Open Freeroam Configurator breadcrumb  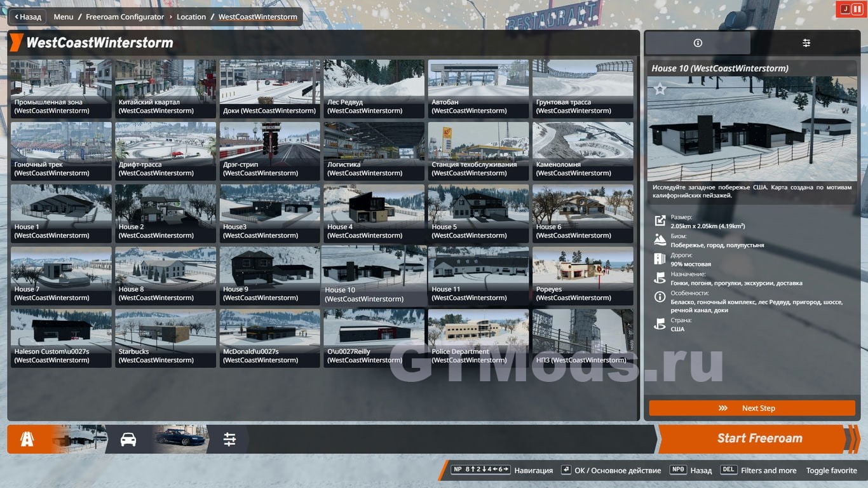click(125, 17)
